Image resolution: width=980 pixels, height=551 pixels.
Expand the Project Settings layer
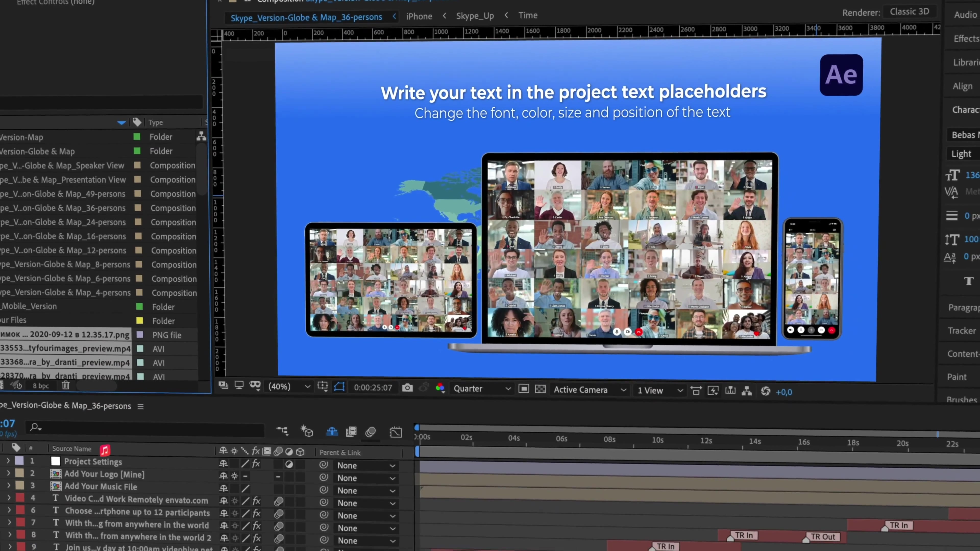point(8,460)
